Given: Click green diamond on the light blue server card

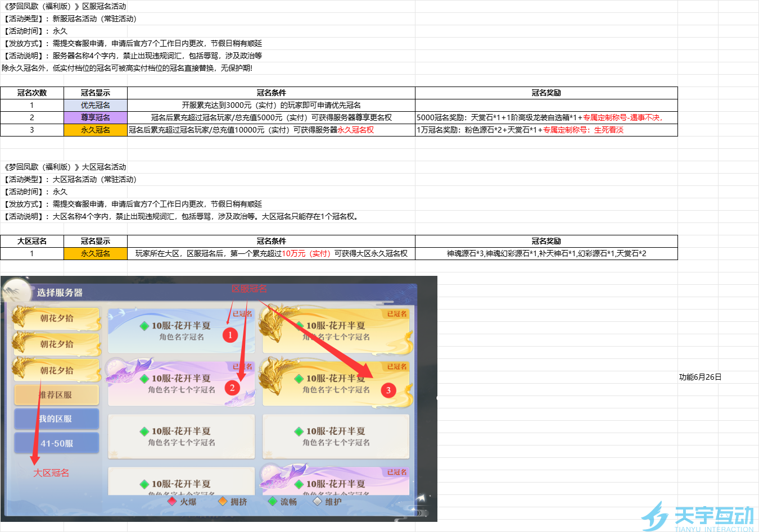Looking at the screenshot, I should coord(144,326).
